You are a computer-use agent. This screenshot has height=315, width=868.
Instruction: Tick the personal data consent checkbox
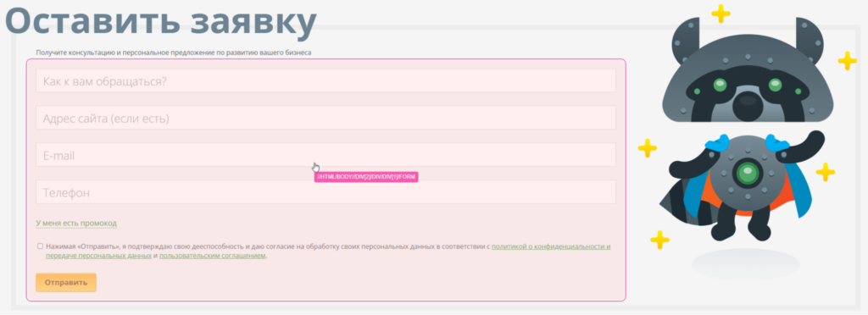[x=40, y=246]
